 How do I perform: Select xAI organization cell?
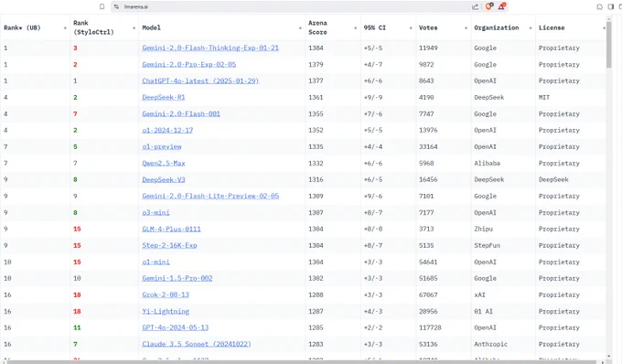click(479, 295)
